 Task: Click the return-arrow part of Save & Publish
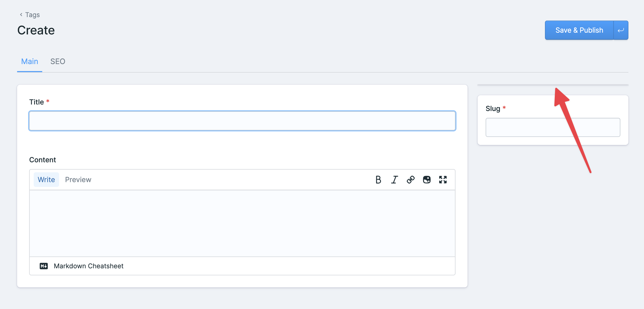(621, 30)
